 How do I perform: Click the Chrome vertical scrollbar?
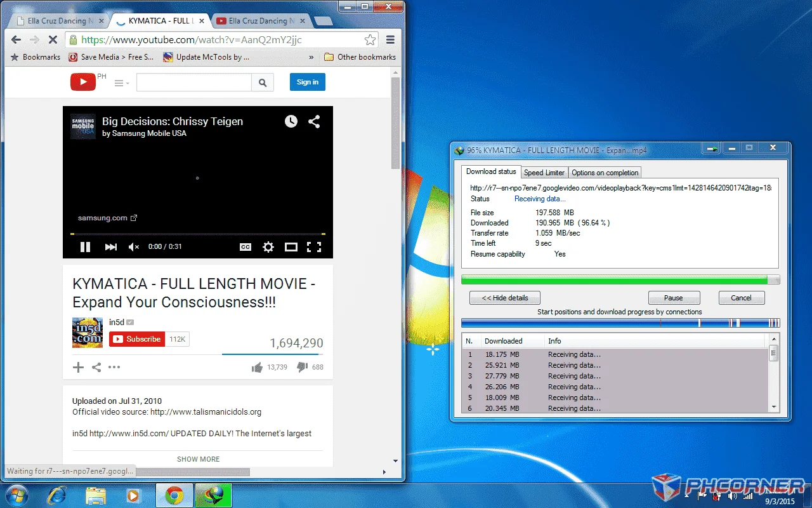click(x=396, y=123)
